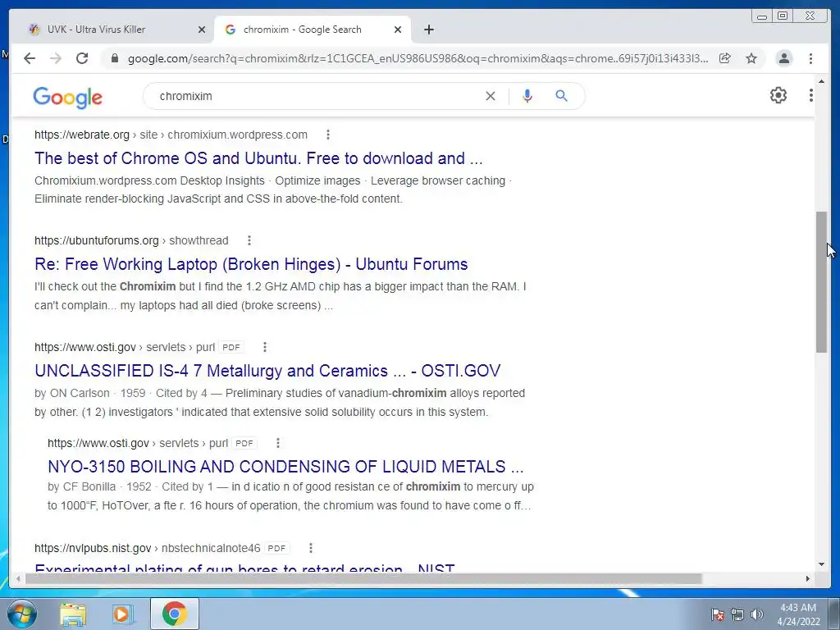Image resolution: width=840 pixels, height=630 pixels.
Task: Open 'The best of Chrome OS and Ubuntu' result
Action: (x=258, y=158)
